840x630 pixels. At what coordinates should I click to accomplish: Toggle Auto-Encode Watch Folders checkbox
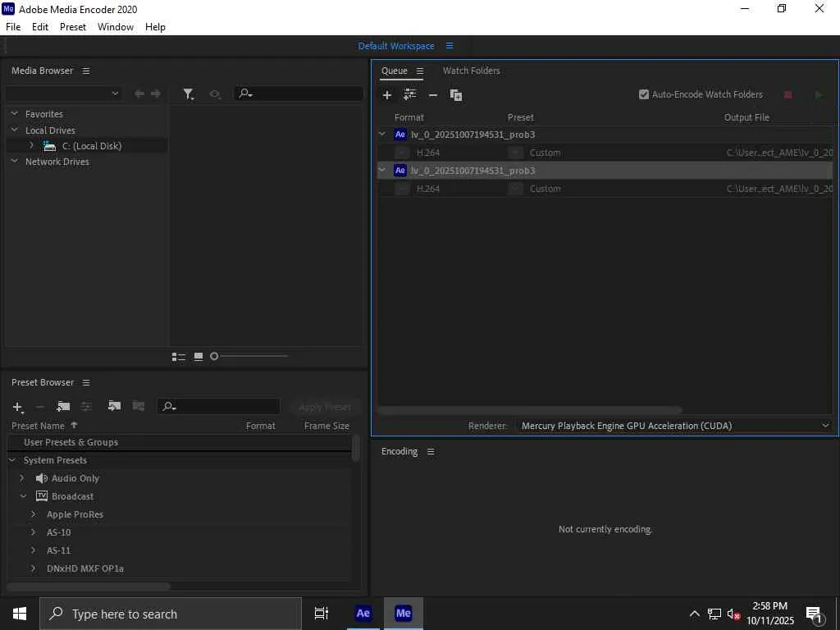point(644,95)
